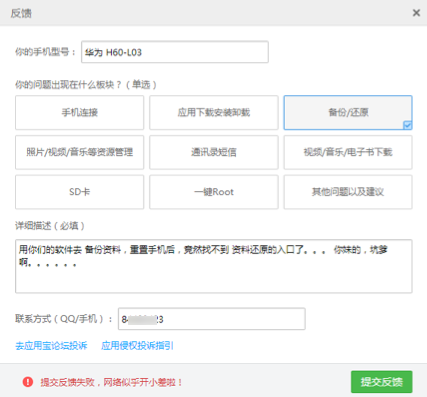Select the 应用下载安装卸载 category
Viewport: 427px width, 397px height.
(x=214, y=113)
